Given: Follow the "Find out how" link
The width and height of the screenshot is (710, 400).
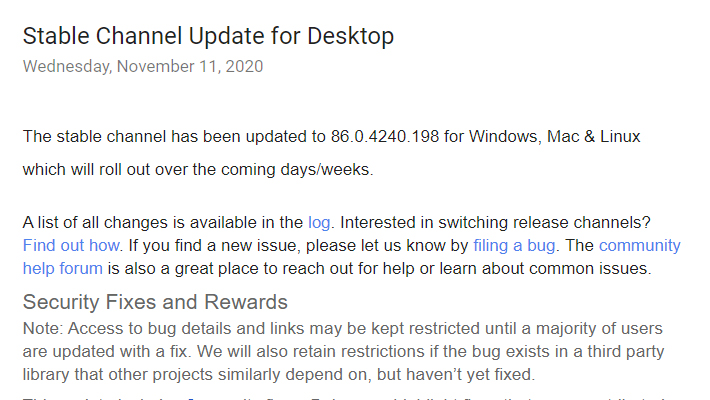Looking at the screenshot, I should pos(72,245).
